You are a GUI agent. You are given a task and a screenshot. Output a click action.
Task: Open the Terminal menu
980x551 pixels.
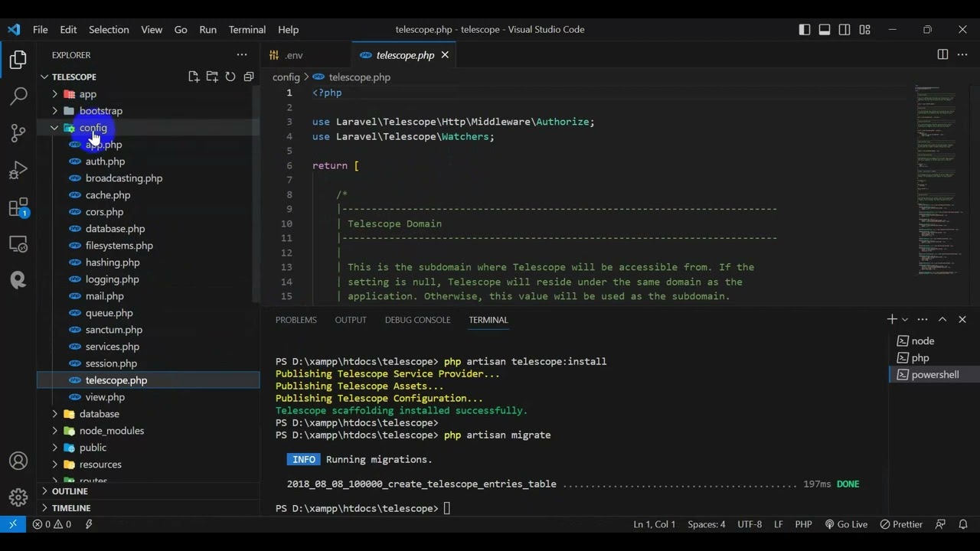pos(247,29)
